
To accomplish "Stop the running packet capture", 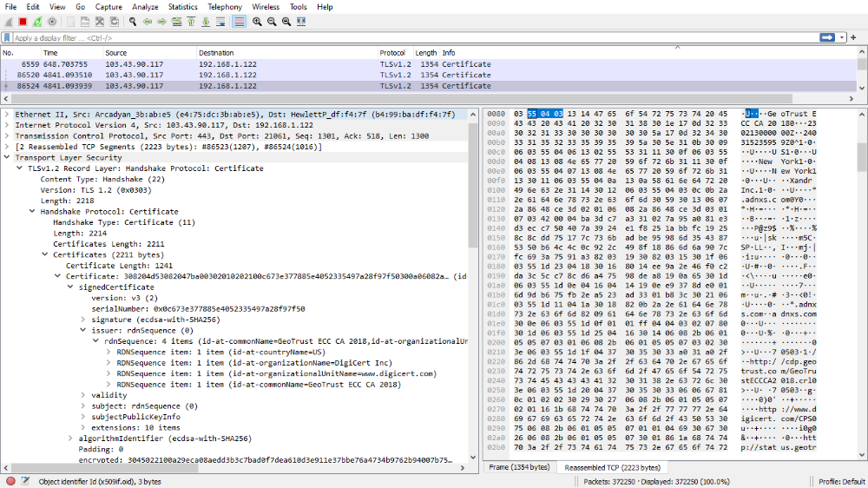I will pyautogui.click(x=23, y=21).
